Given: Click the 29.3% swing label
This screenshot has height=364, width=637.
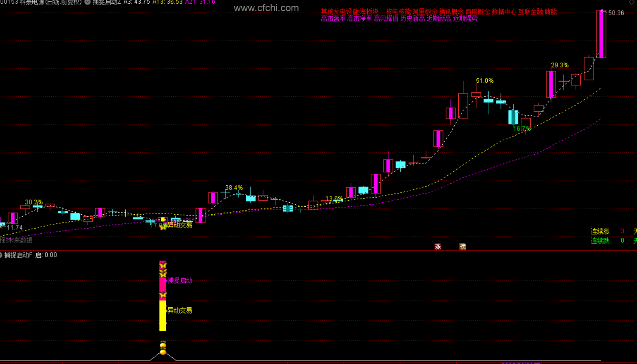Looking at the screenshot, I should coord(560,65).
